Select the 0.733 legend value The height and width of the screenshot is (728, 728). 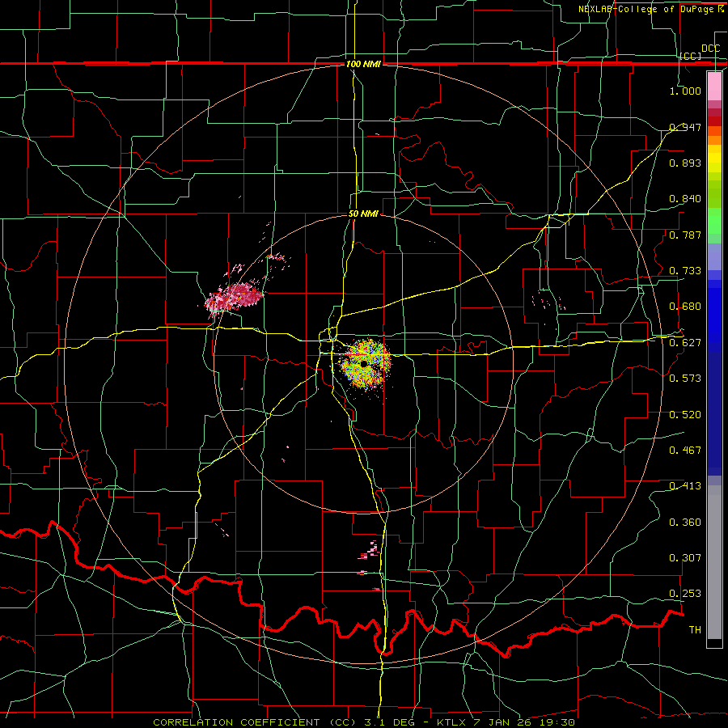click(685, 271)
